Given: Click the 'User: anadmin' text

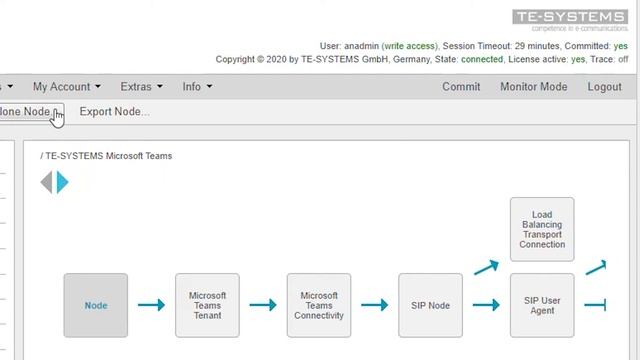Looking at the screenshot, I should coord(349,46).
